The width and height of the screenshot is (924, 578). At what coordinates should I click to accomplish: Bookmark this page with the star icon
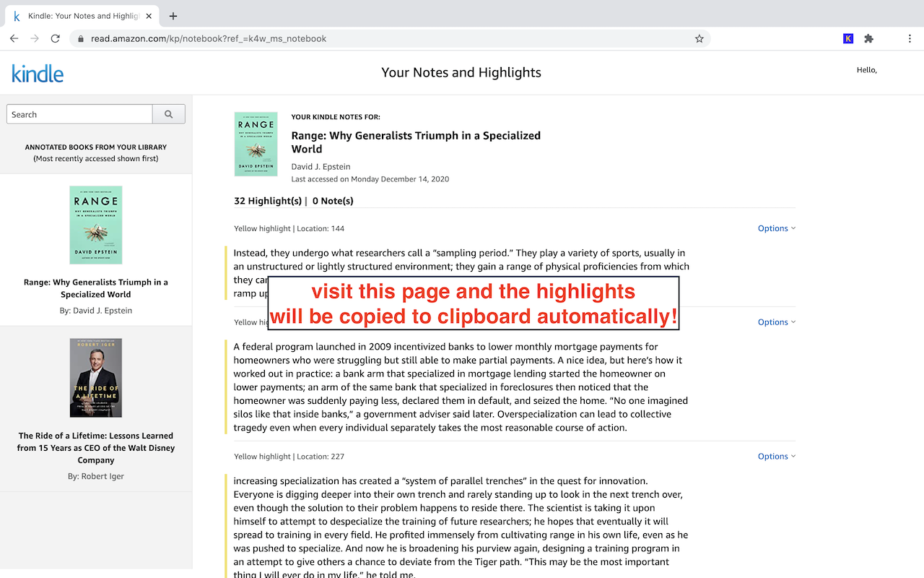(x=699, y=38)
